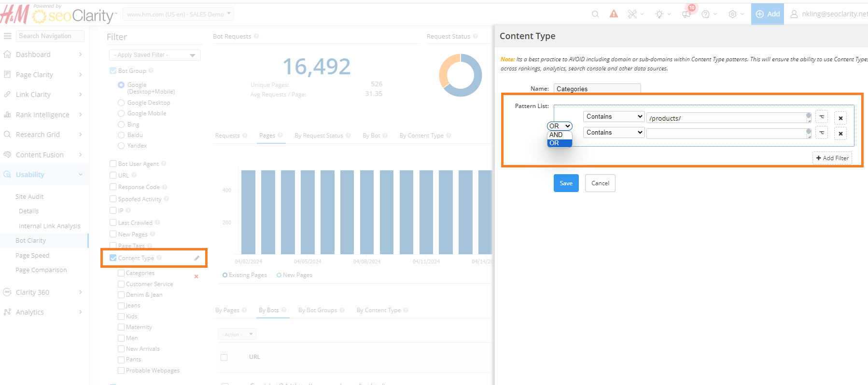Enable the Response Code filter checkbox
This screenshot has height=385, width=868.
click(x=113, y=187)
